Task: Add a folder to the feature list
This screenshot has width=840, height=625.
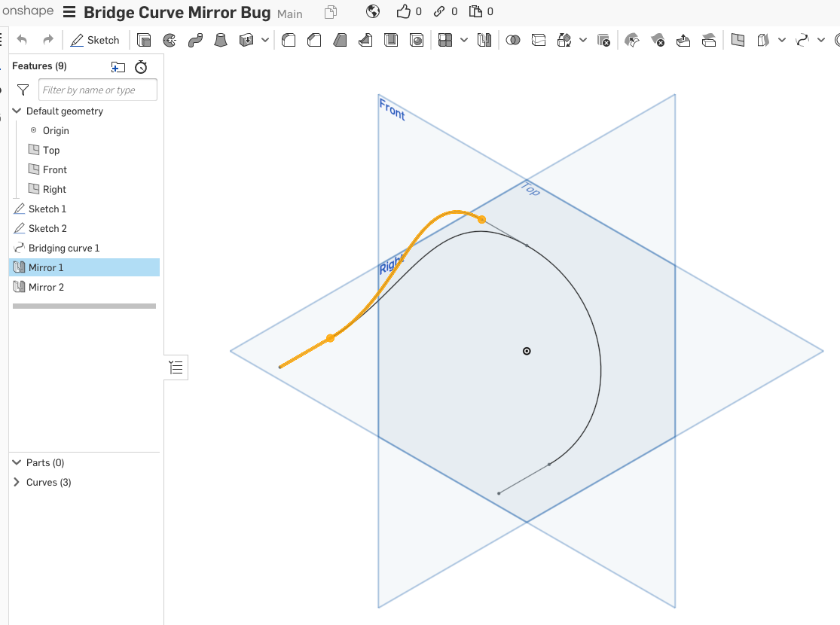Action: tap(118, 67)
